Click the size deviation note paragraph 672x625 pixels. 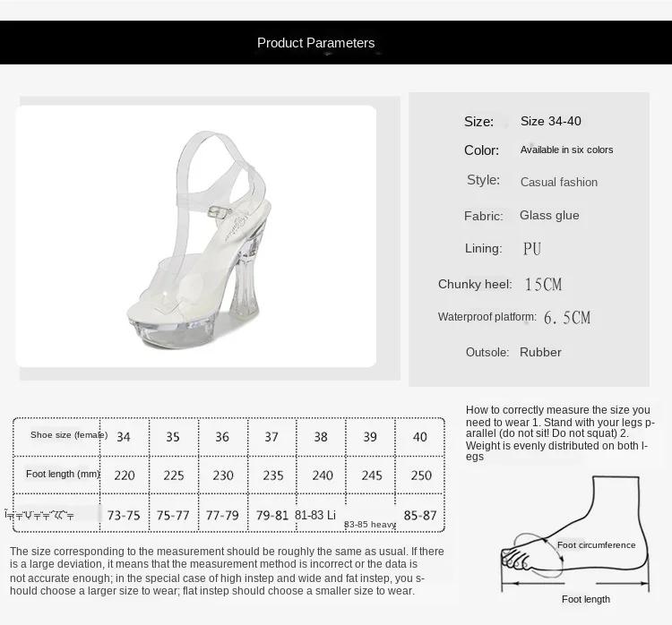click(x=227, y=571)
